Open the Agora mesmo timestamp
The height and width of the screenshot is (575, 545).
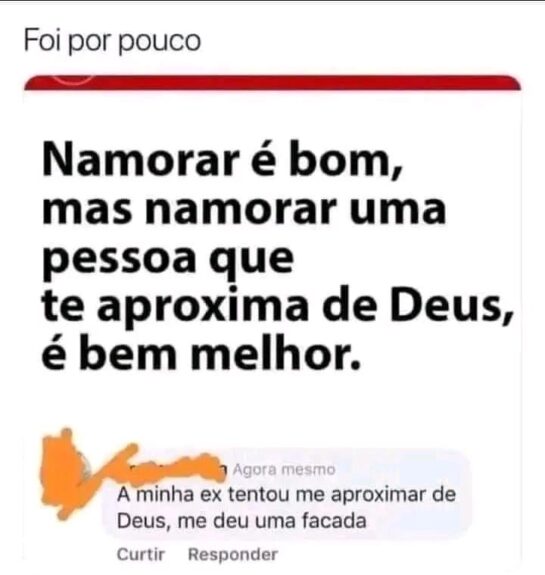[284, 469]
